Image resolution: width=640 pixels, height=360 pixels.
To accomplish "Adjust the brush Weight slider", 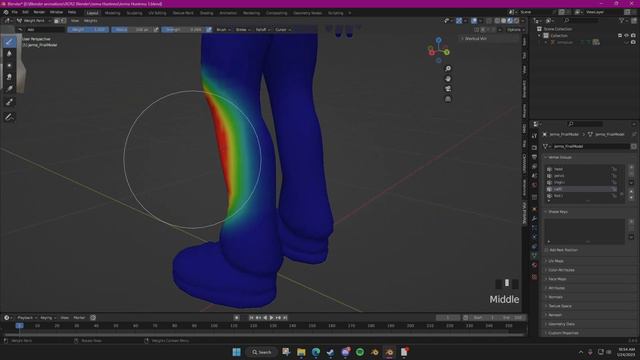I will (88, 29).
